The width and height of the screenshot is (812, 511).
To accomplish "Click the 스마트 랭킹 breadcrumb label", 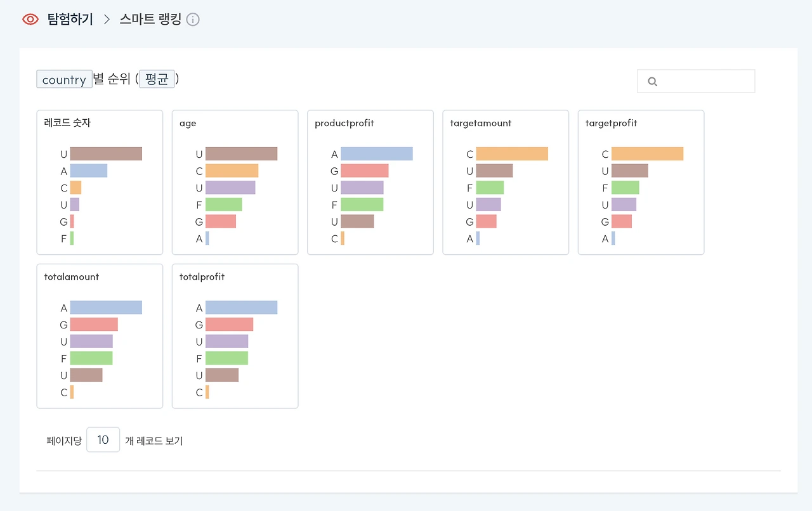I will point(150,20).
